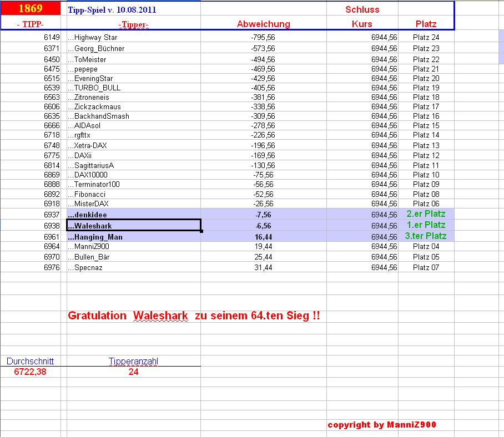The width and height of the screenshot is (504, 437).
Task: Select the DAX10000 cell
Action: [x=133, y=175]
